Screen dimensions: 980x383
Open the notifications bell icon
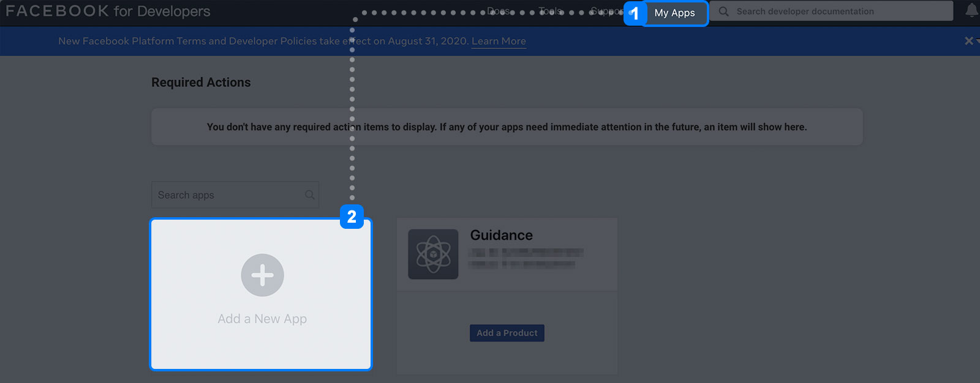(971, 10)
